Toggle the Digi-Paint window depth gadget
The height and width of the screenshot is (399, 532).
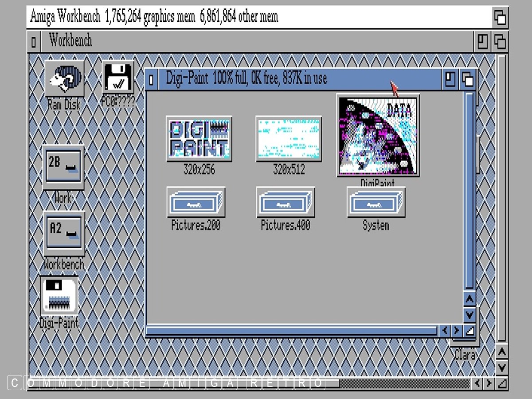[x=467, y=80]
